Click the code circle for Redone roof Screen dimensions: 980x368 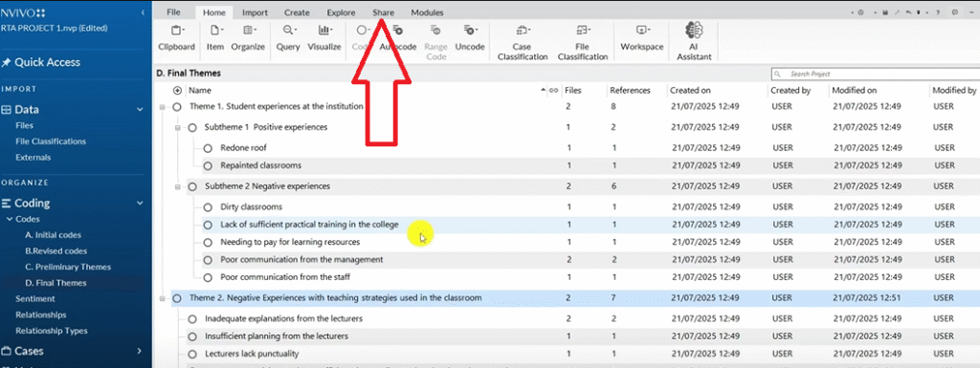tap(208, 148)
